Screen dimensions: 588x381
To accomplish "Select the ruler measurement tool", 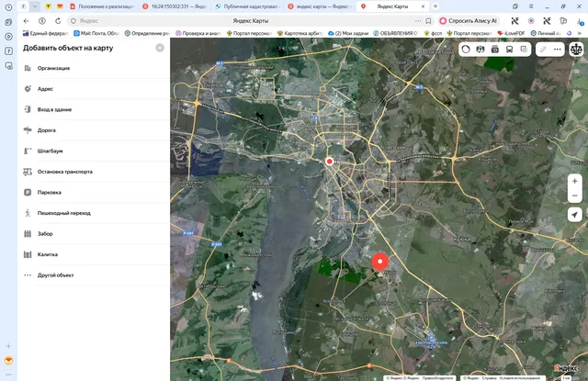I will [x=543, y=49].
